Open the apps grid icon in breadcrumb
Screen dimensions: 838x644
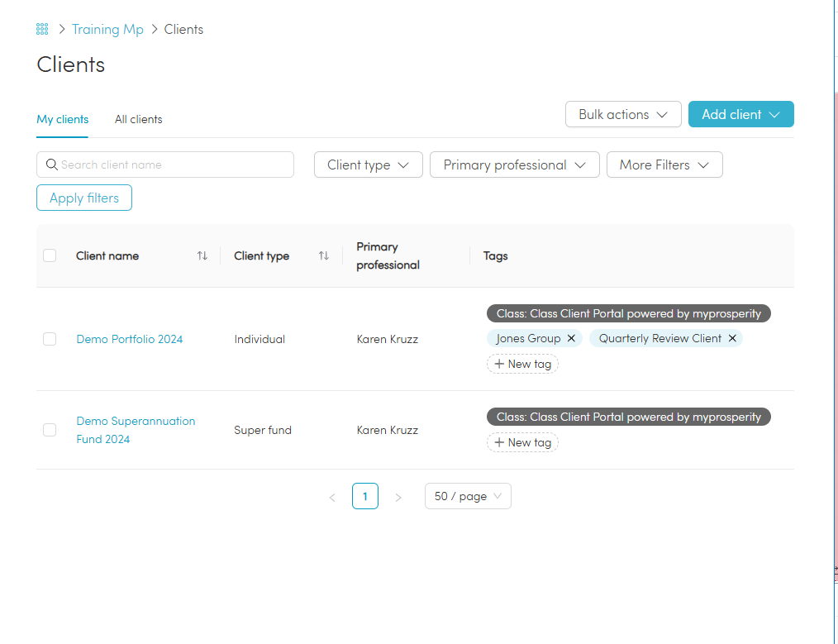pos(42,29)
